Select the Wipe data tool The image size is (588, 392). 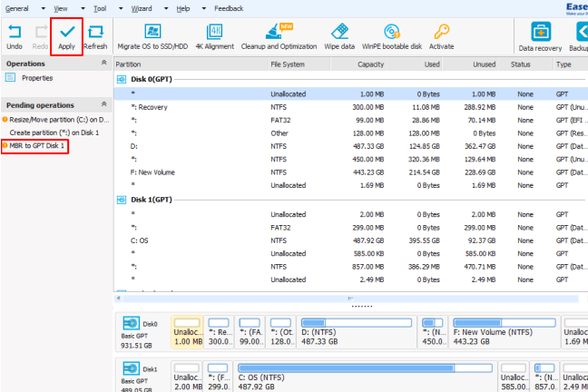tap(340, 36)
